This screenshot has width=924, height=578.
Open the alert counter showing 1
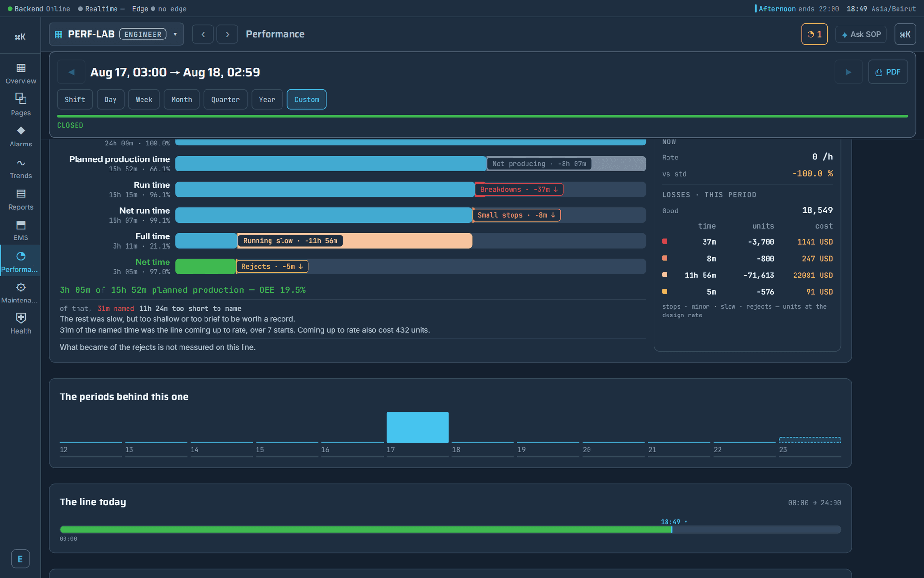(814, 34)
